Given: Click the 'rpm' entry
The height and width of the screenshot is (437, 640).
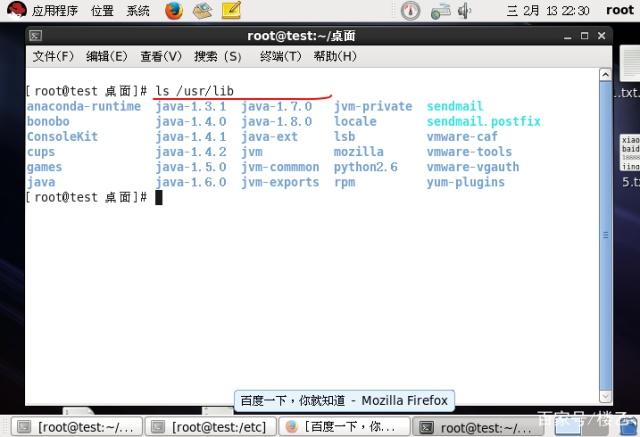Looking at the screenshot, I should [x=344, y=182].
